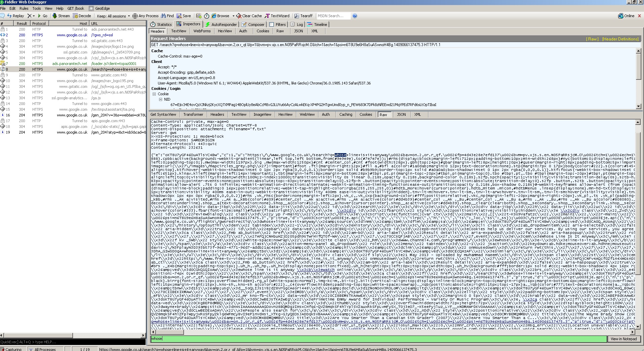This screenshot has height=351, width=644.
Task: Select session 7 from ads.panoramtech.net
Action: pyautogui.click(x=73, y=64)
